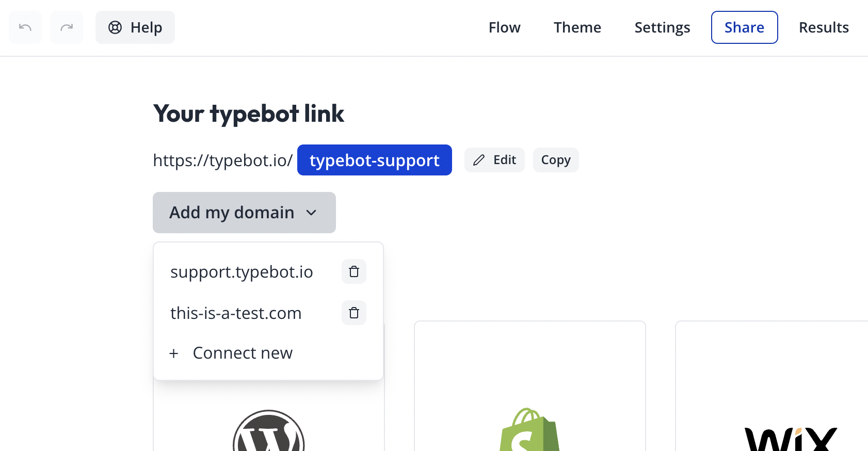The height and width of the screenshot is (451, 868).
Task: Click the undo arrow icon
Action: [x=25, y=27]
